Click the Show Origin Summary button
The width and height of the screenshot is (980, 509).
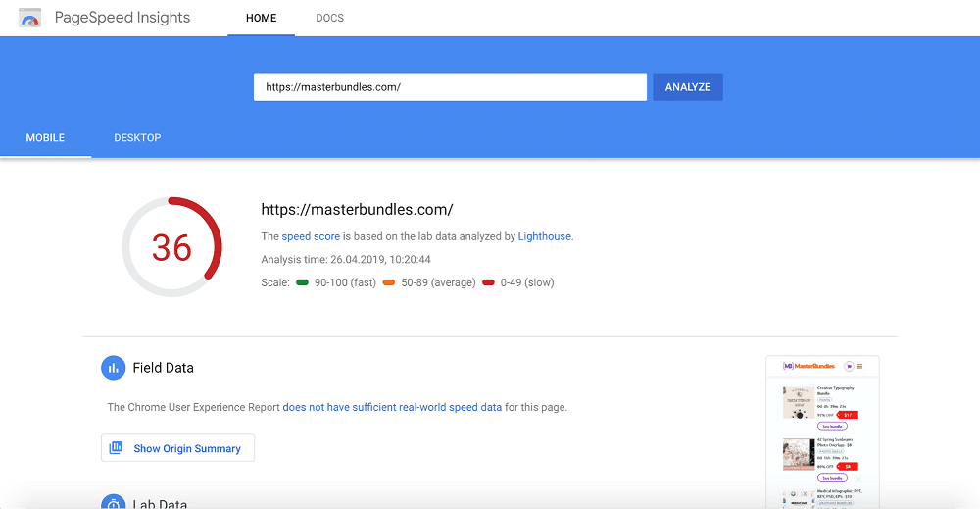(178, 448)
